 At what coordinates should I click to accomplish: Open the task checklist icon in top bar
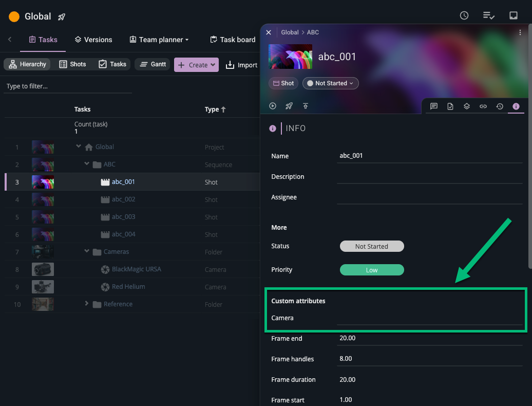tap(489, 16)
